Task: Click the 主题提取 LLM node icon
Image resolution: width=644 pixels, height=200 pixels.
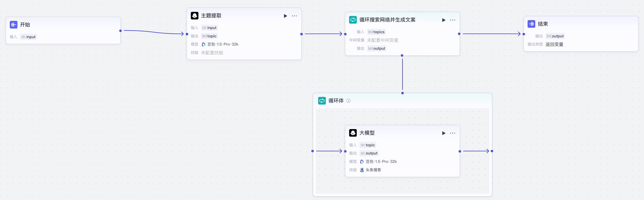Action: pyautogui.click(x=195, y=16)
